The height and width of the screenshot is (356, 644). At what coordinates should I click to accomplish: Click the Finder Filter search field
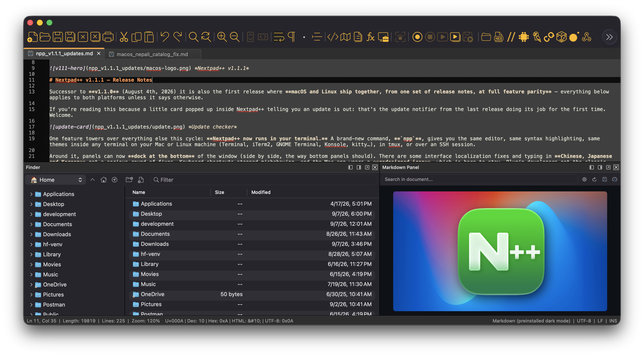click(x=264, y=180)
